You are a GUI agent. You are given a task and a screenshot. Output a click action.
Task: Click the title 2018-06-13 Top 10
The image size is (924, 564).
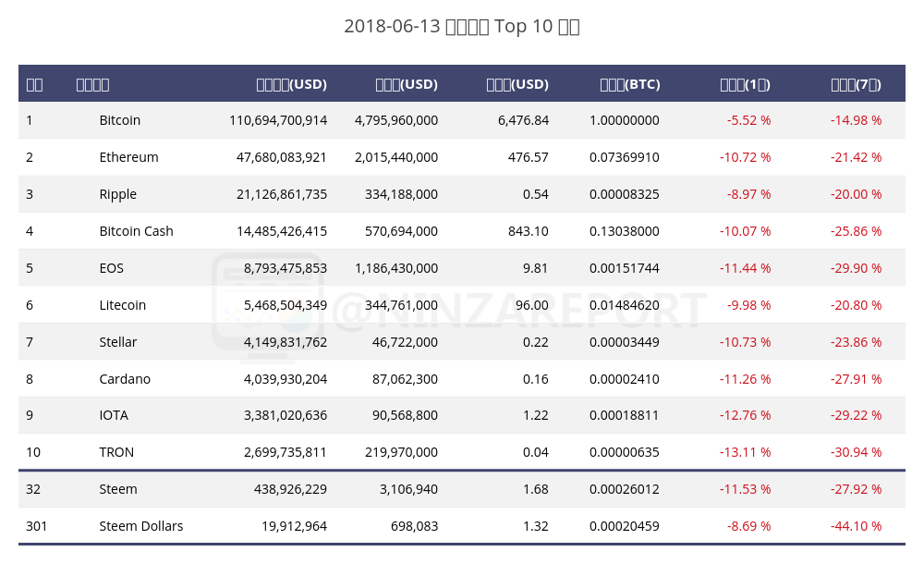pos(462,27)
